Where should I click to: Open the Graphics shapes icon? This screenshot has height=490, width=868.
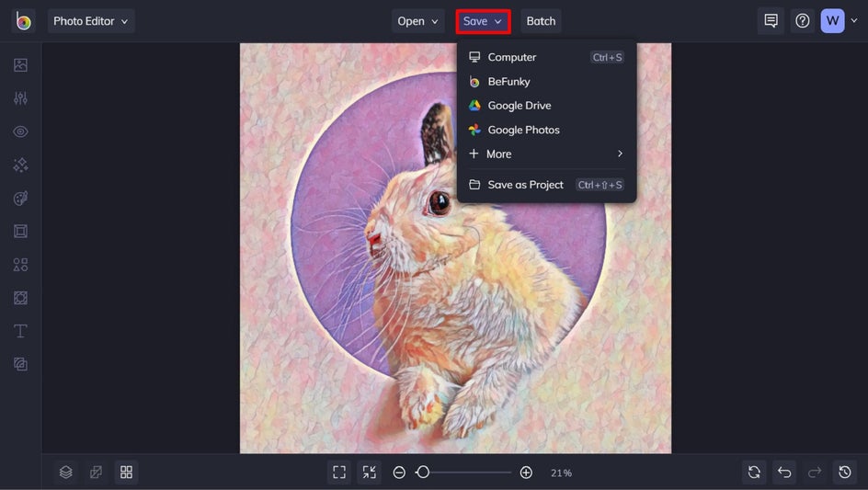pos(20,265)
